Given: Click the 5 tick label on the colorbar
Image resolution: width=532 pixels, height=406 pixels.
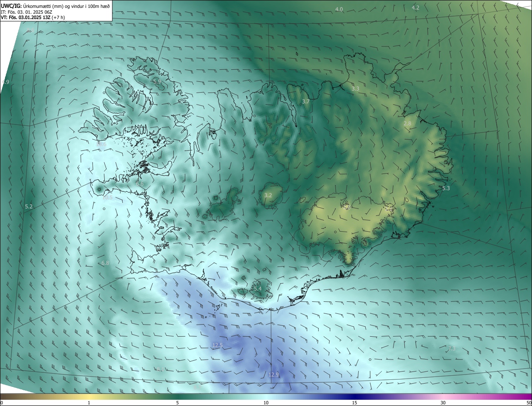Looking at the screenshot, I should 177,403.
